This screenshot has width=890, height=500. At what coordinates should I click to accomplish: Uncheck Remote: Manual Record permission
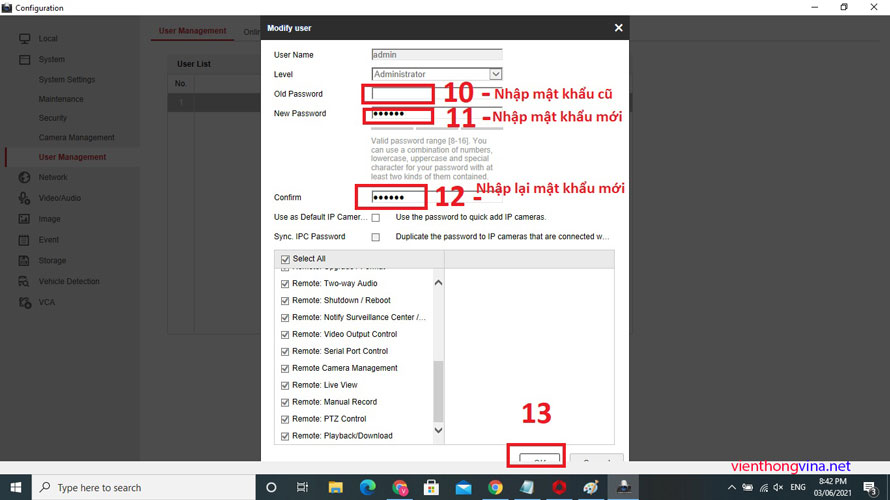pyautogui.click(x=285, y=402)
